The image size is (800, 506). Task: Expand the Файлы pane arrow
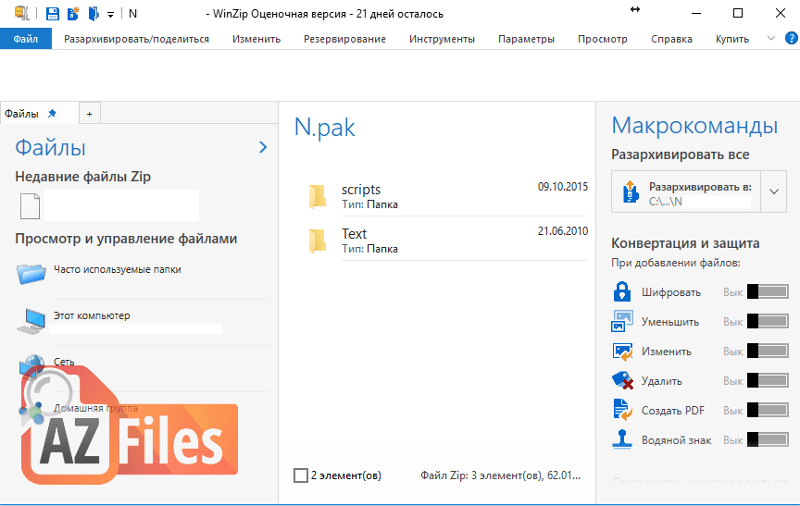pos(263,147)
